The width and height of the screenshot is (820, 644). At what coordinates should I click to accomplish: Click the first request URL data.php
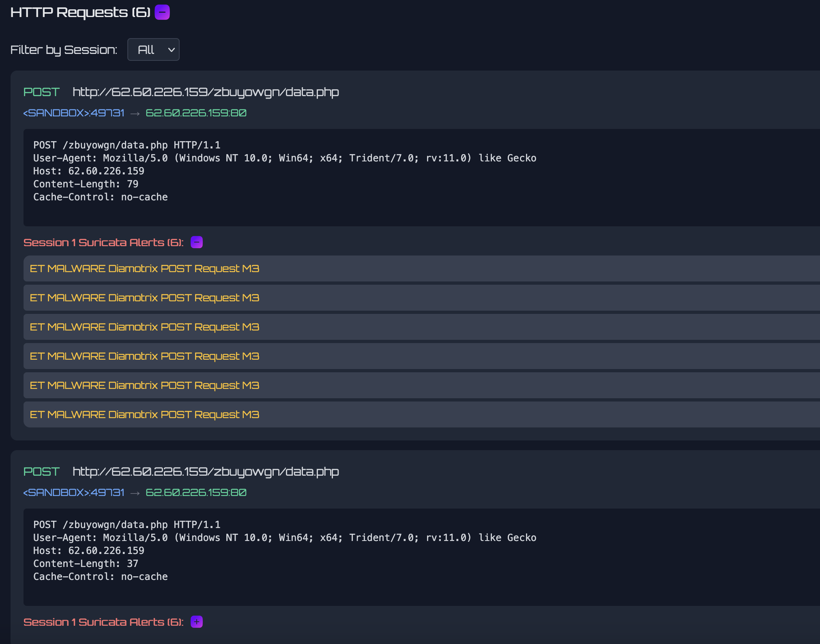click(206, 92)
